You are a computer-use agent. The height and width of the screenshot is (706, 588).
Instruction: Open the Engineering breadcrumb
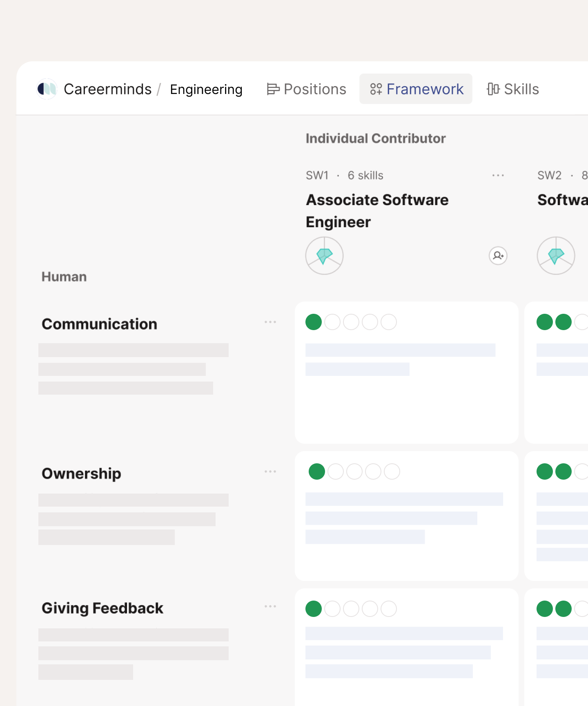(x=206, y=89)
